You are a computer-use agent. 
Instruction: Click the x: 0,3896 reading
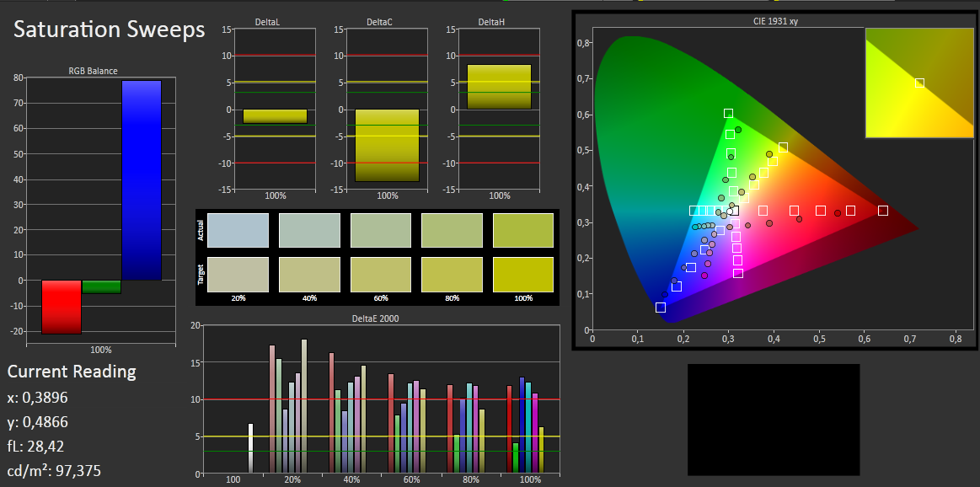(x=38, y=398)
